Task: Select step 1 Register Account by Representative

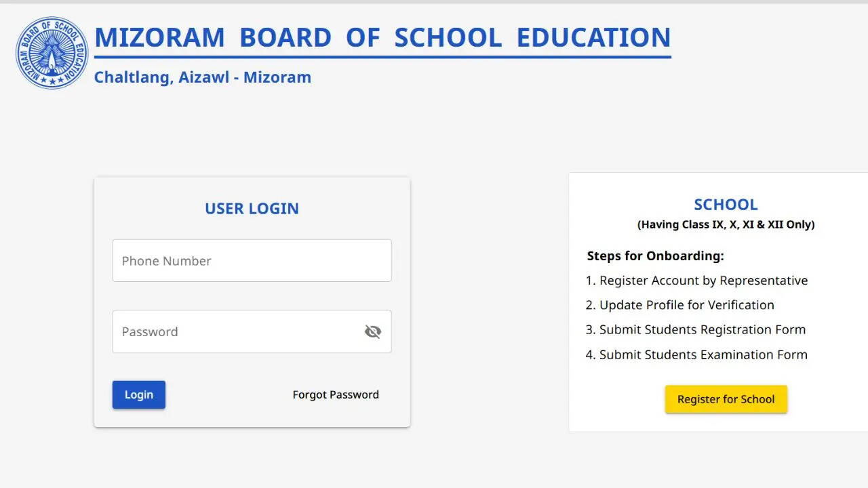Action: [697, 281]
